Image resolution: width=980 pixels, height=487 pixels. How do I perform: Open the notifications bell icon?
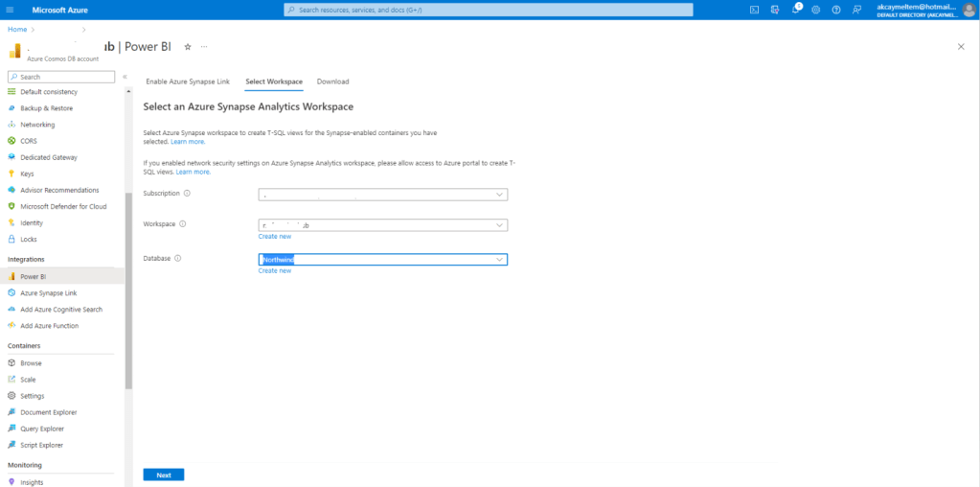point(795,10)
